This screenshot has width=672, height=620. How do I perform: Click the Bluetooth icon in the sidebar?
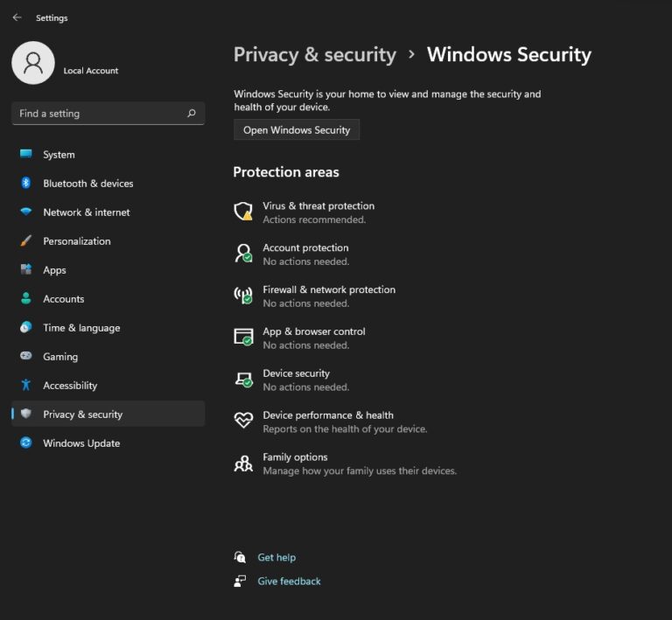click(x=26, y=183)
